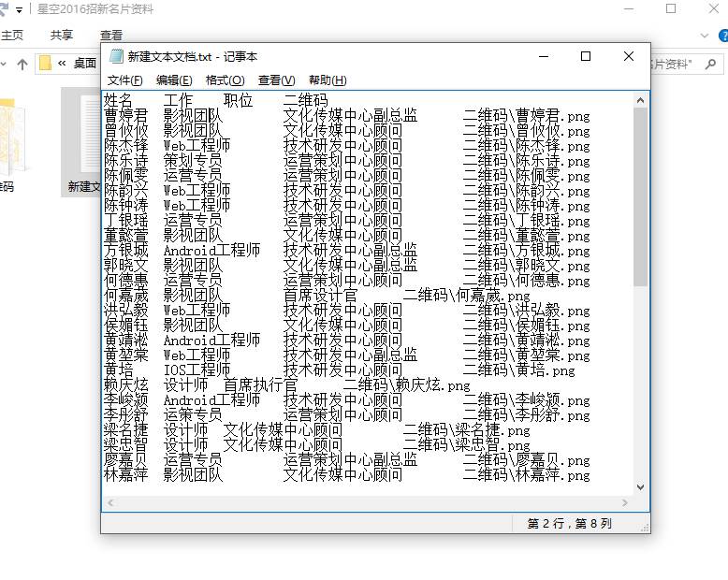This screenshot has height=580, width=728.
Task: Open the help icon in File Explorer
Action: tap(723, 36)
